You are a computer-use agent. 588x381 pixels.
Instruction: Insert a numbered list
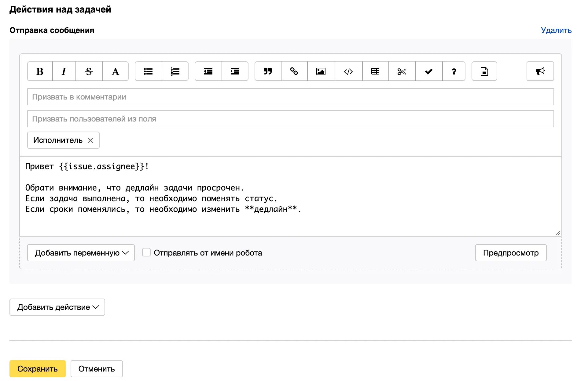175,71
